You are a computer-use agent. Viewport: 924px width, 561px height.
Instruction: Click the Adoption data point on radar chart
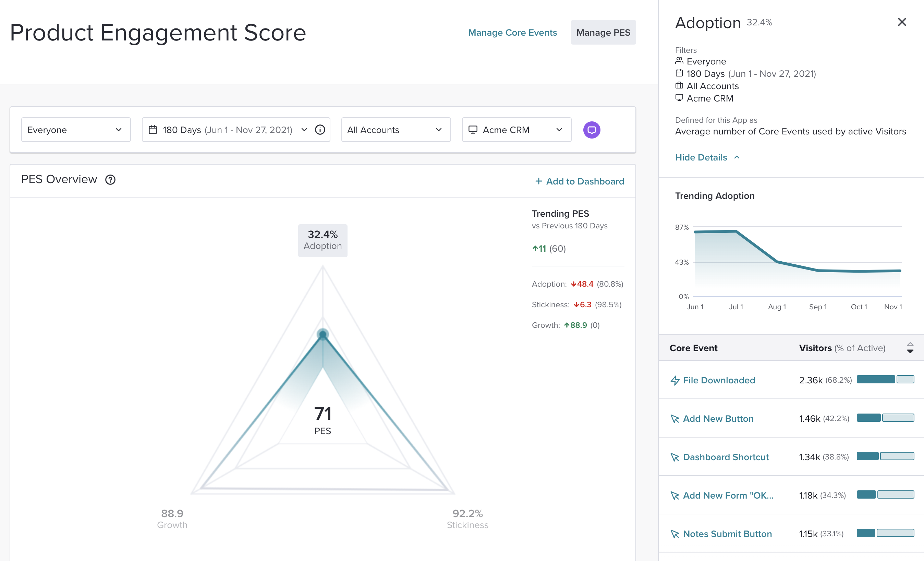[x=323, y=334]
